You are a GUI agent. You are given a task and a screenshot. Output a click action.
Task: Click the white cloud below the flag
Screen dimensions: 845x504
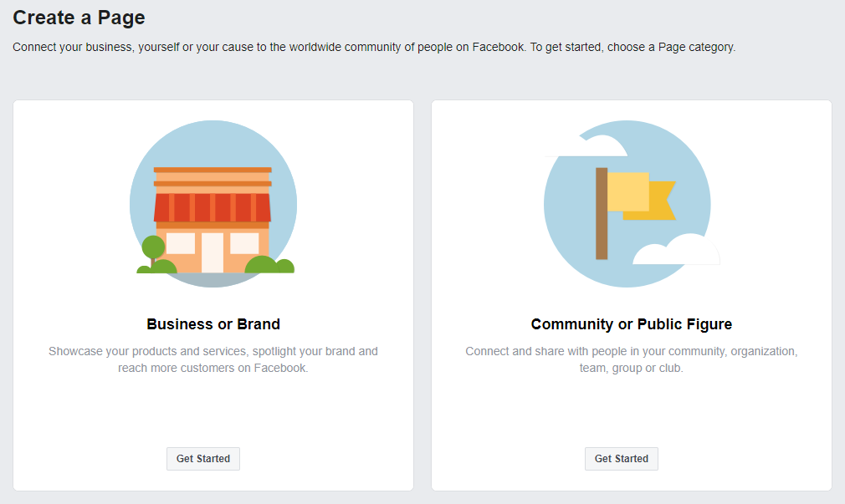click(678, 250)
